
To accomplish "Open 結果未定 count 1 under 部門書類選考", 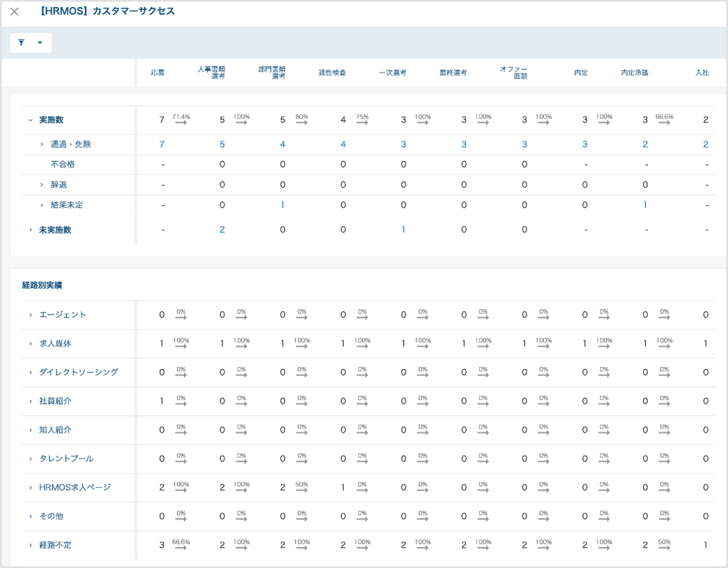I will tap(282, 205).
